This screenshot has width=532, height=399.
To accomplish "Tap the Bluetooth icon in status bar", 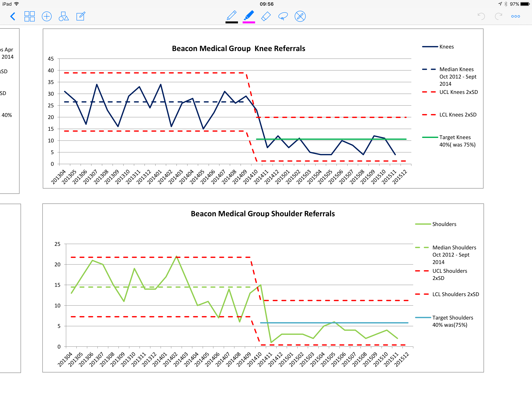I will pos(506,4).
